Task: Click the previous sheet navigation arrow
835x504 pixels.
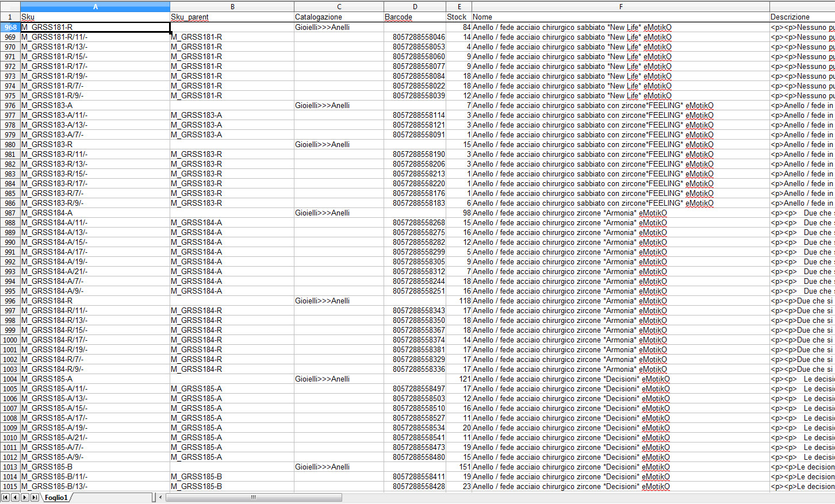Action: coord(15,498)
